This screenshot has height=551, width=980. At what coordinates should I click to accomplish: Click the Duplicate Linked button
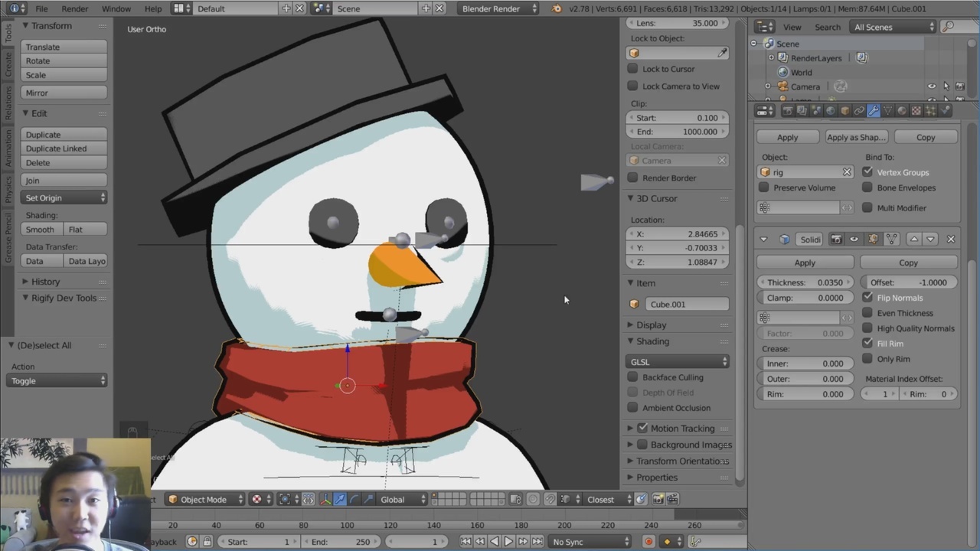click(x=64, y=148)
